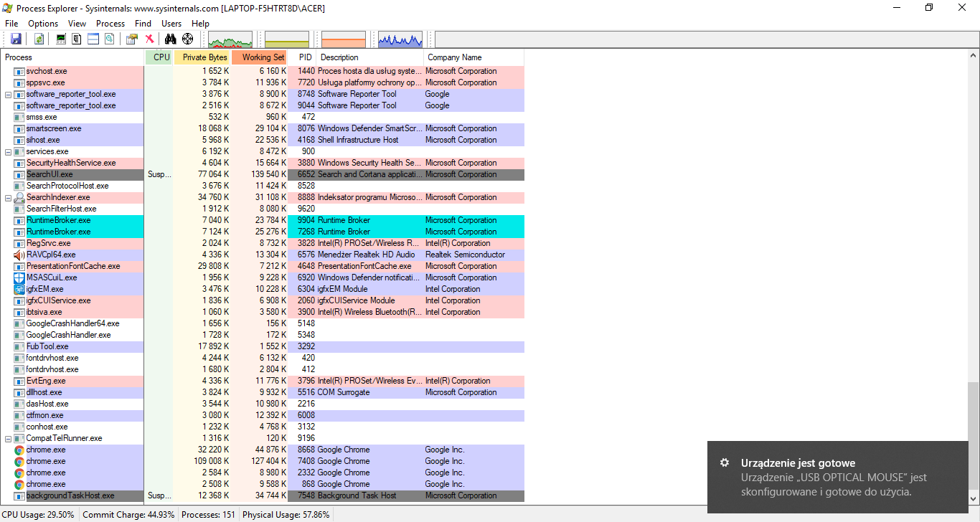Screen dimensions: 980x522
Task: Select RuntimeBroker.exe with PID 7268
Action: click(263, 232)
